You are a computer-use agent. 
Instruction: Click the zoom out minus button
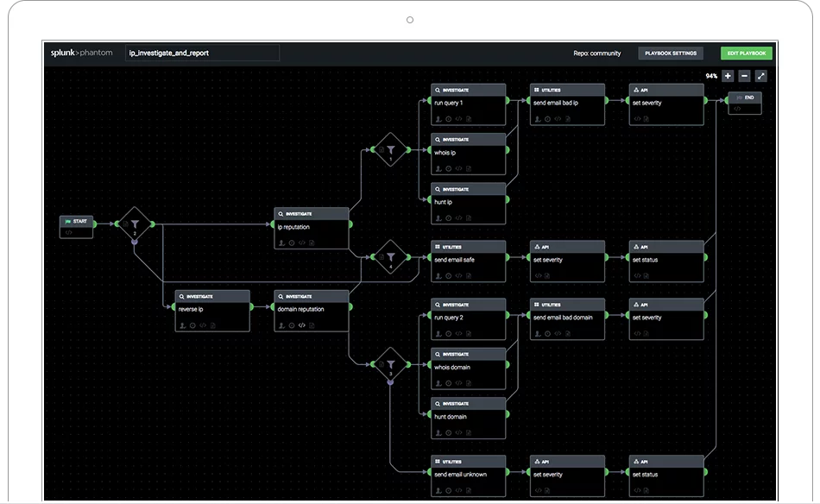coord(744,76)
